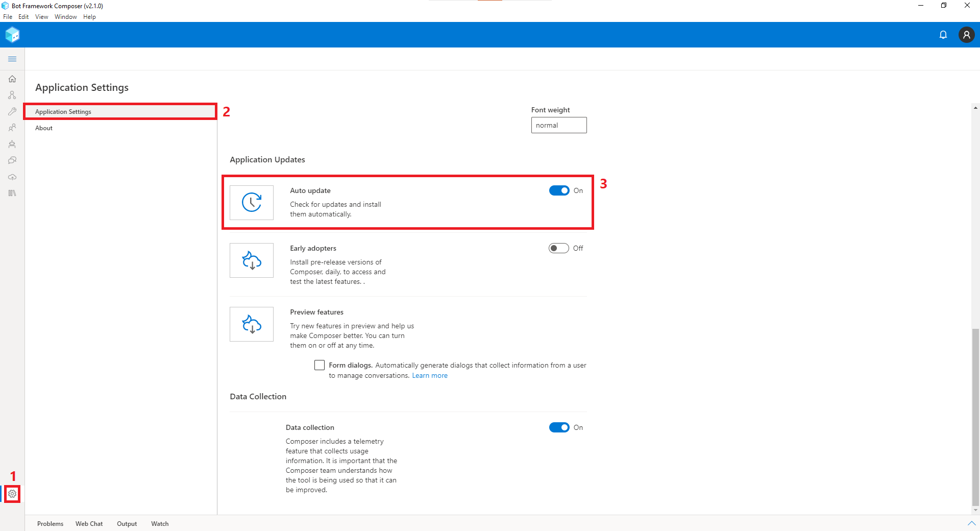
Task: Click the Font weight input field
Action: (558, 125)
